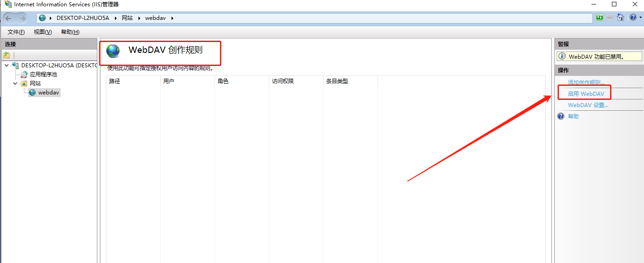Click the 警报 panel header
644x263 pixels.
tap(599, 44)
